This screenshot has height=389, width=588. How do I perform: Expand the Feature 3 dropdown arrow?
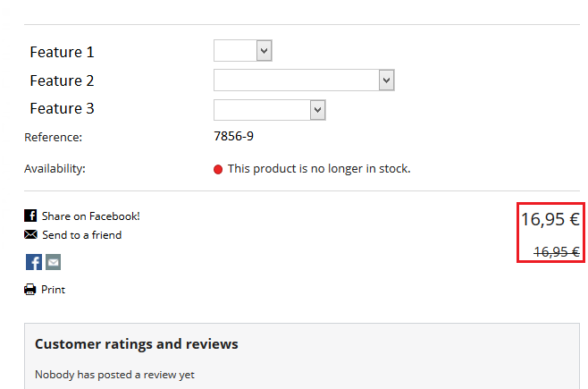coord(317,109)
